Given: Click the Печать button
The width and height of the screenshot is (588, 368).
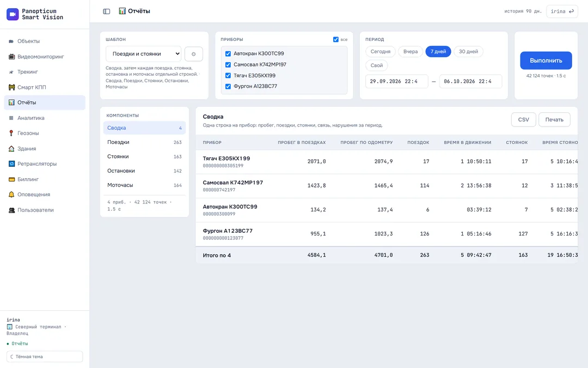Looking at the screenshot, I should (x=554, y=120).
